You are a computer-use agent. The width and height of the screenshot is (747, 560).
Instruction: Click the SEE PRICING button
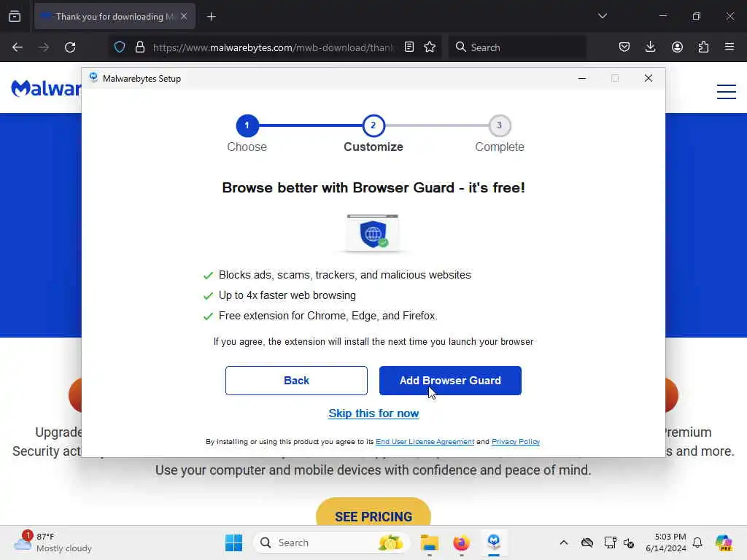click(x=373, y=513)
